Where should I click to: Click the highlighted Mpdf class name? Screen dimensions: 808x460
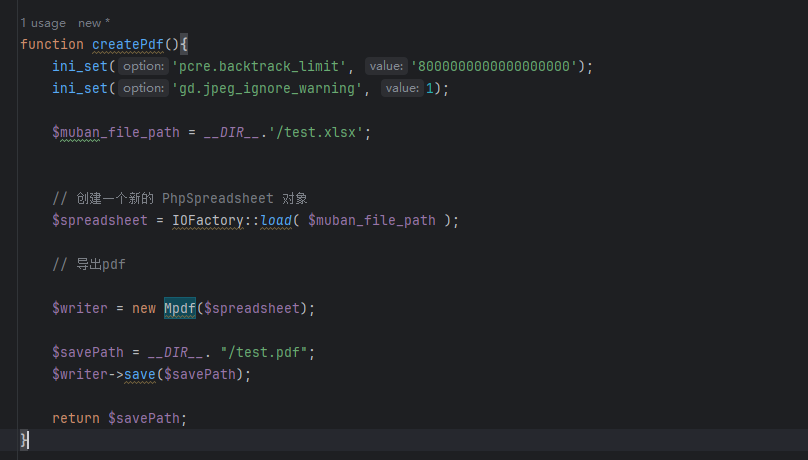point(180,309)
